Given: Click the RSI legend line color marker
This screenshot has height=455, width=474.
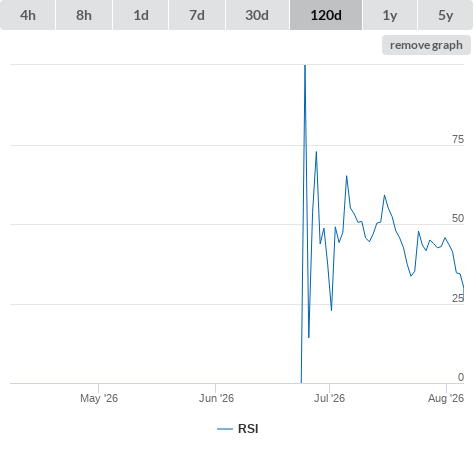Looking at the screenshot, I should pyautogui.click(x=225, y=429).
